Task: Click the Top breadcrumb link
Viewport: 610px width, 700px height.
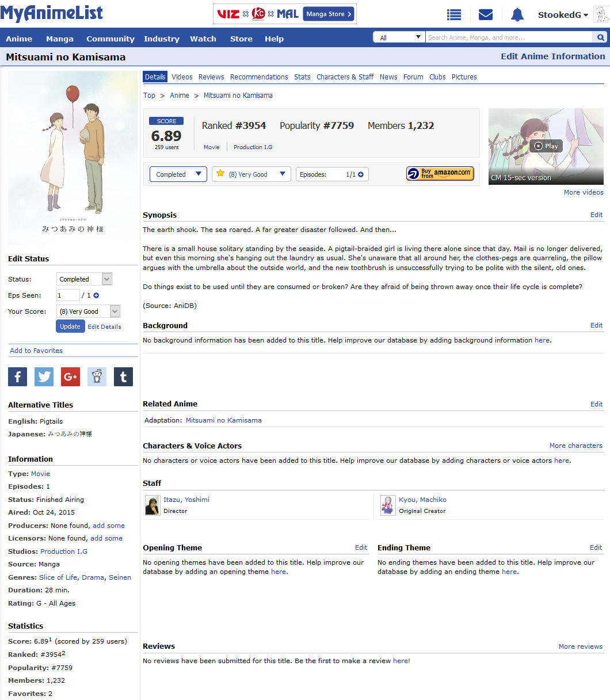Action: (149, 96)
